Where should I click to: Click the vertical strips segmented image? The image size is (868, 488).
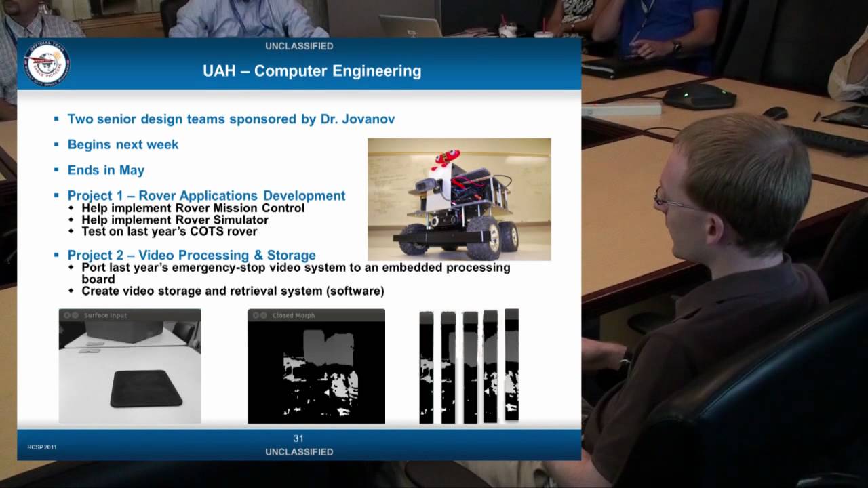[x=469, y=366]
